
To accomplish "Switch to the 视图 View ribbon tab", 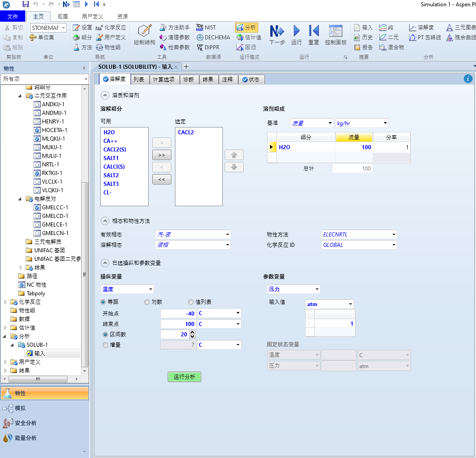I will (x=62, y=16).
